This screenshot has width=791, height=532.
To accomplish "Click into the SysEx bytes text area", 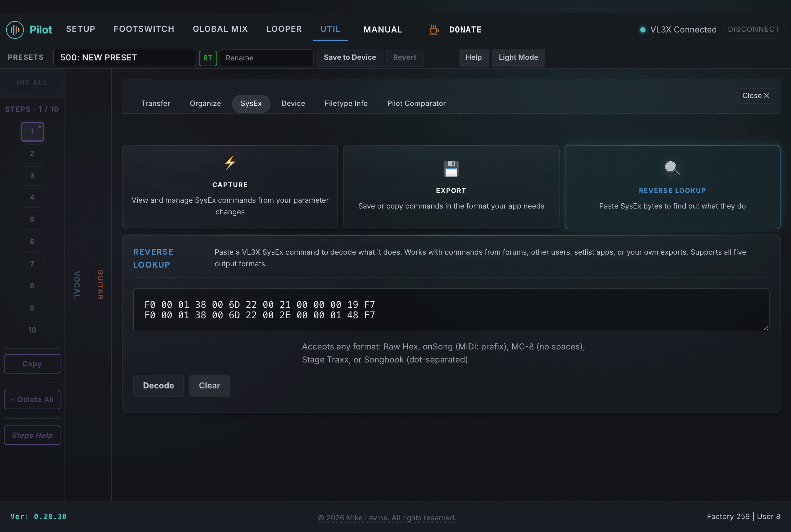I will coord(451,310).
